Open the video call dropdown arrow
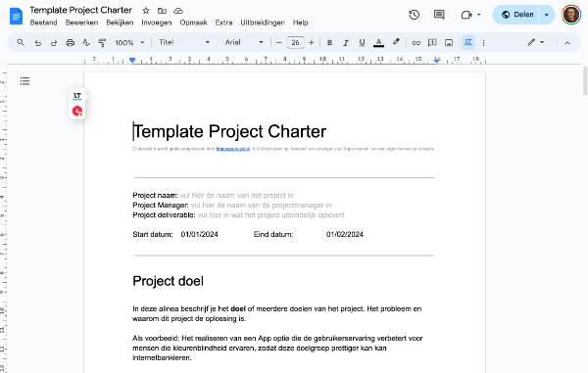588x373 pixels. 479,15
